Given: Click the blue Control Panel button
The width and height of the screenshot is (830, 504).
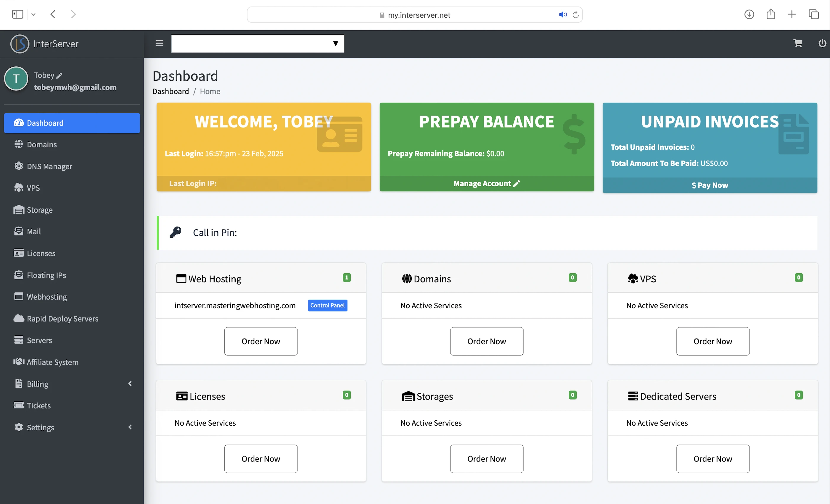Looking at the screenshot, I should coord(327,305).
